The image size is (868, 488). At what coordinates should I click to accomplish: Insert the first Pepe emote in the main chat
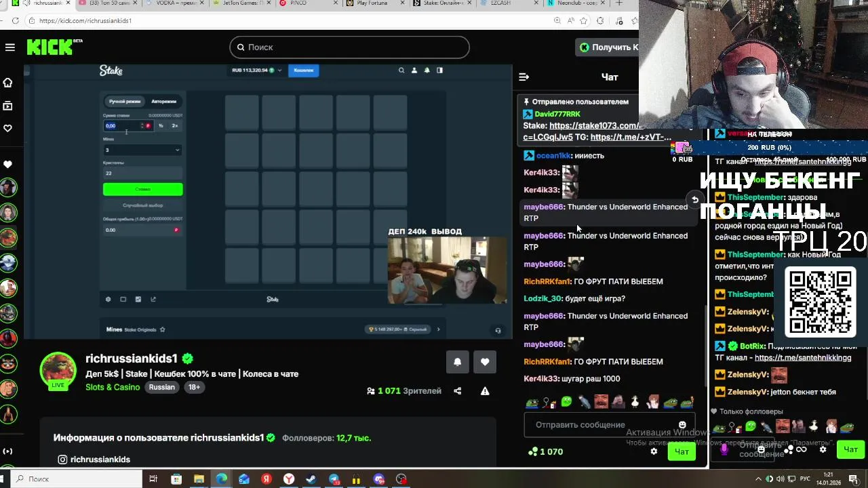point(532,402)
